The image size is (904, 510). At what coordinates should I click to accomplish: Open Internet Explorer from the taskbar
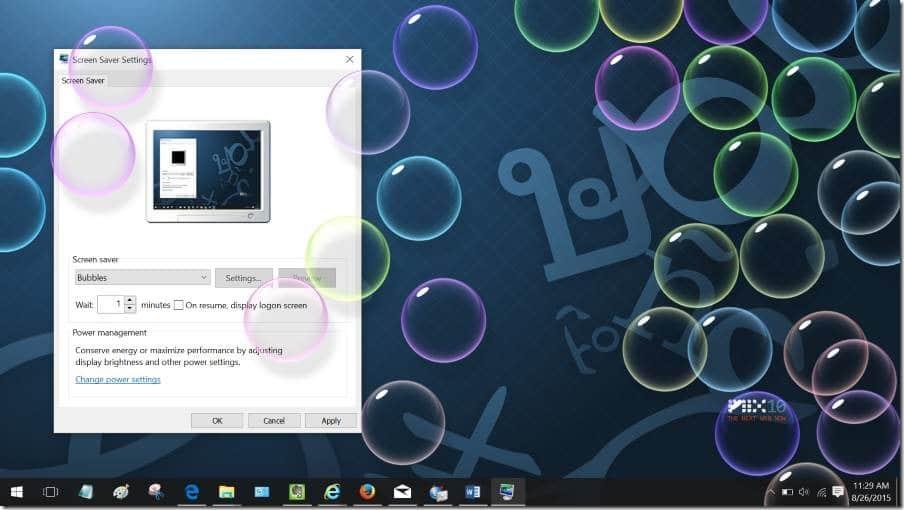click(x=332, y=492)
